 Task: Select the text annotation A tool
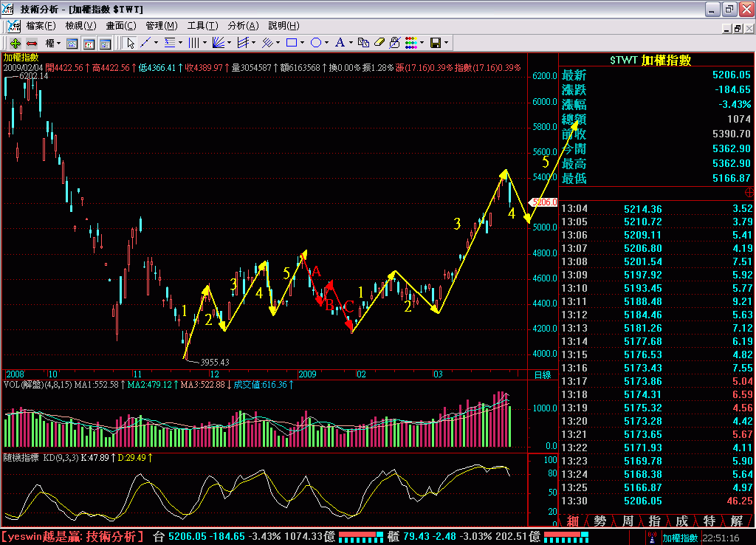340,43
